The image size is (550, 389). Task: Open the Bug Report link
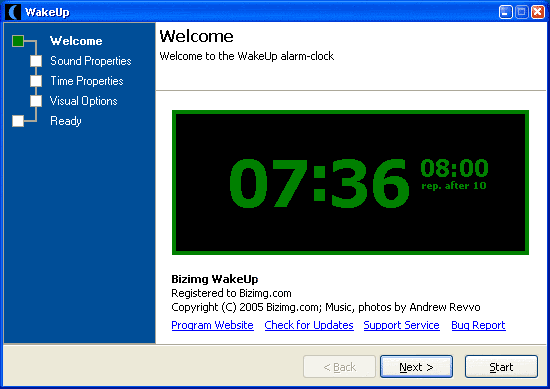click(478, 325)
